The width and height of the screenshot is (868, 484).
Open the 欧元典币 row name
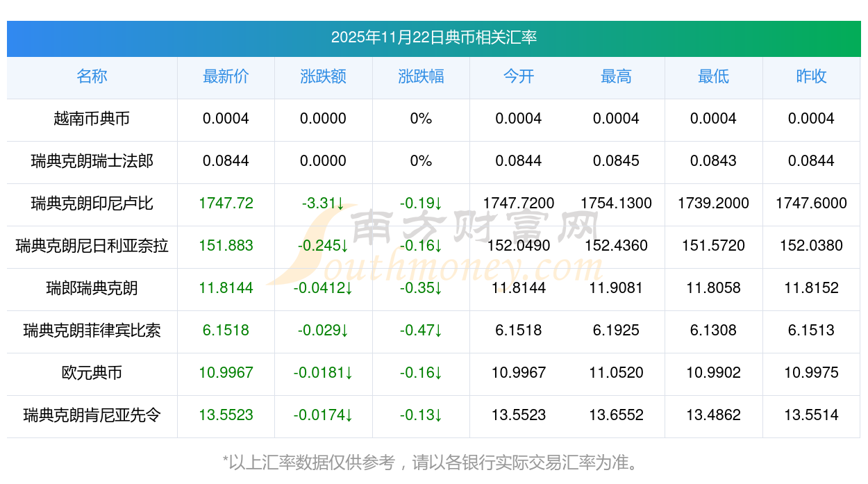point(92,373)
